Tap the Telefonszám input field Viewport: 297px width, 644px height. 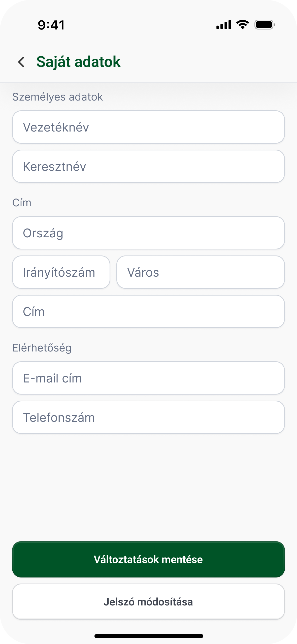point(148,417)
